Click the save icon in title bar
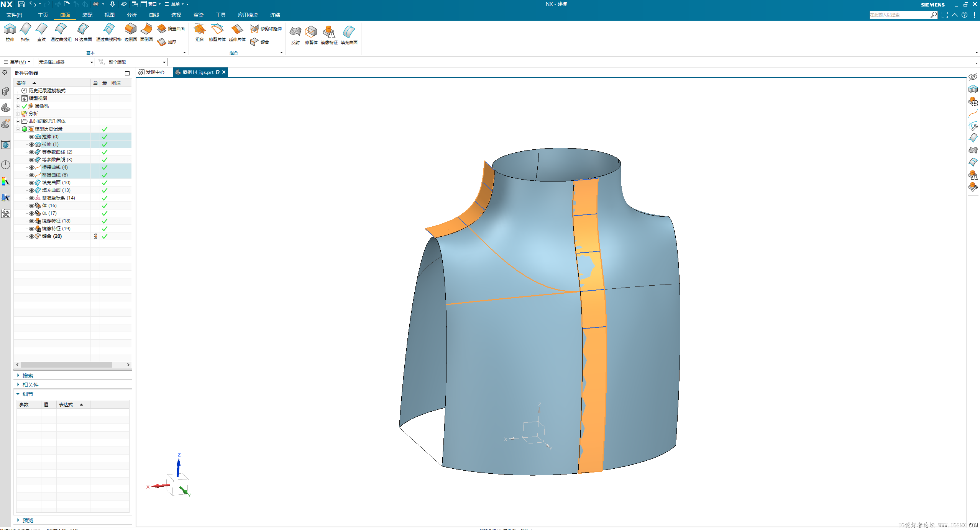The height and width of the screenshot is (530, 980). point(21,4)
